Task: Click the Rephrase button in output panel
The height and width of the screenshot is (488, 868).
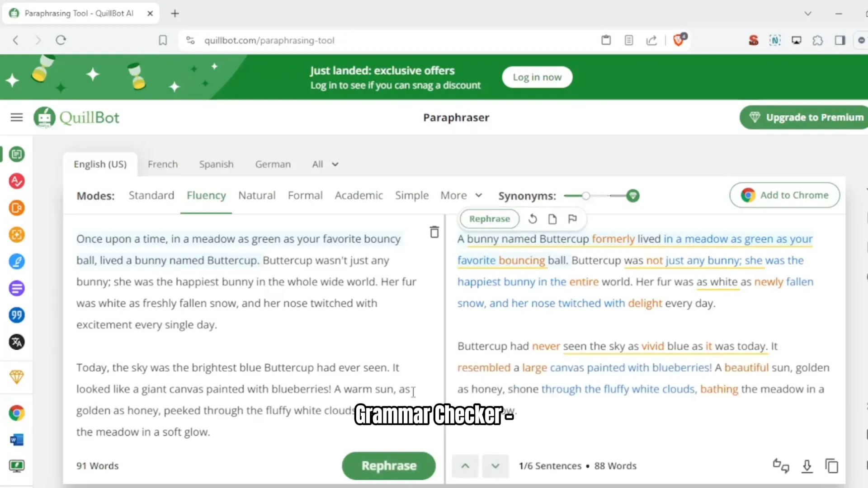Action: click(x=490, y=219)
